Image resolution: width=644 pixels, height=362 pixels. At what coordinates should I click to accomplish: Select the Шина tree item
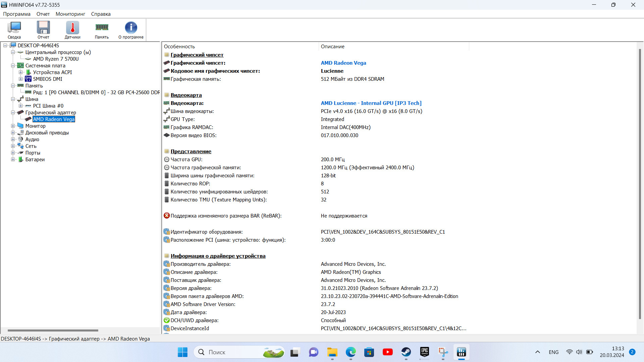point(32,99)
